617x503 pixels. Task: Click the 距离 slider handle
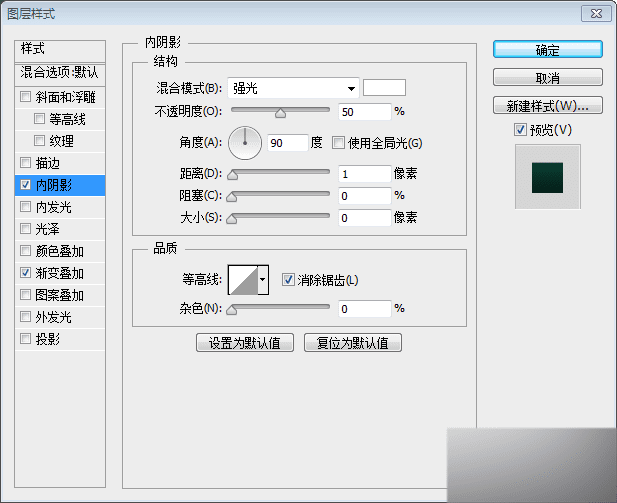[x=233, y=175]
